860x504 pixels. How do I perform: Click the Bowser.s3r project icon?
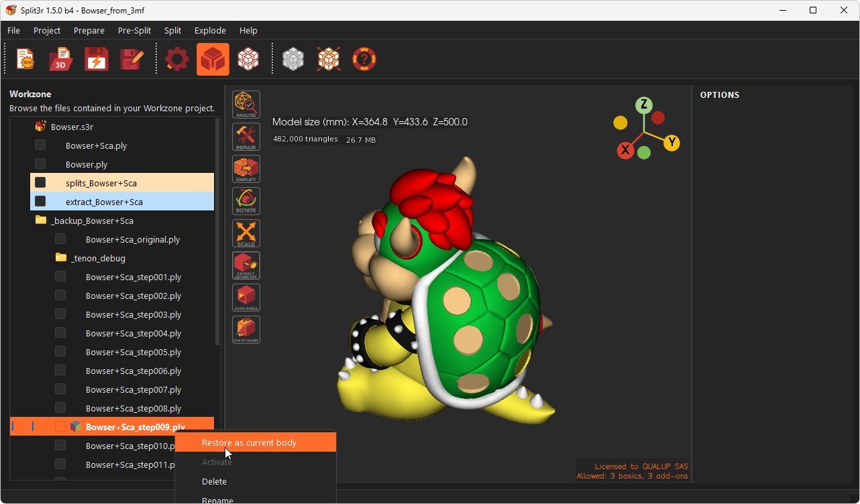click(41, 126)
